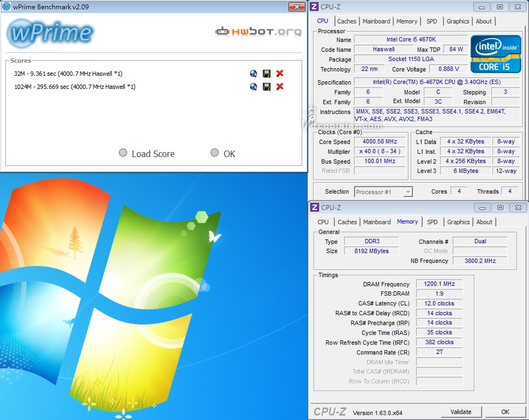
Task: Click the lower CPU-Z title bar Z icon
Action: (315, 207)
